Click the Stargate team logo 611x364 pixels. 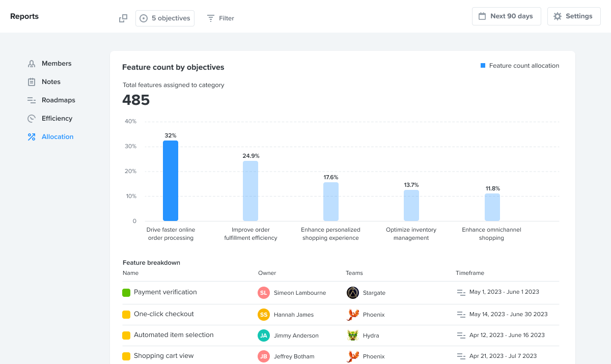click(352, 293)
